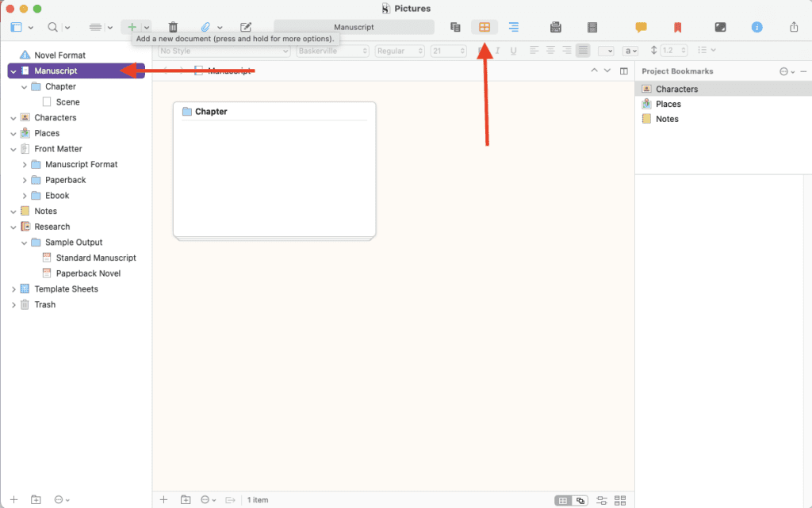Screen dimensions: 812x508
Task: Open the Comments speech bubble icon
Action: tap(641, 27)
